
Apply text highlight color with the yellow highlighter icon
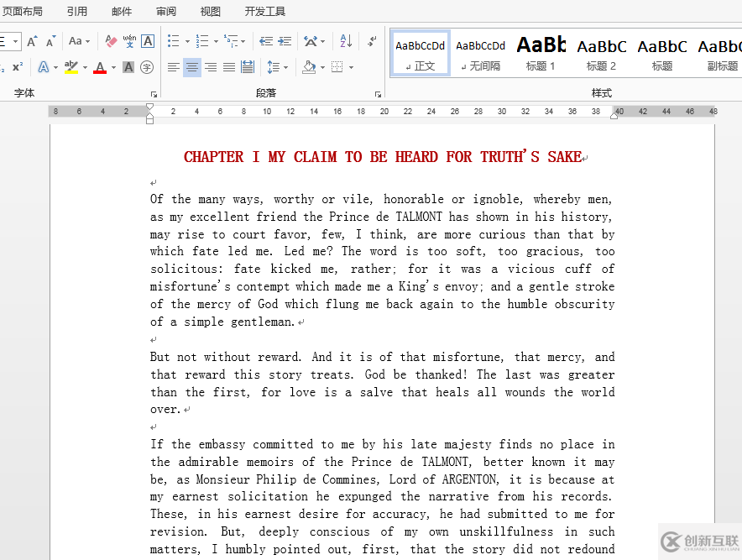pyautogui.click(x=72, y=67)
